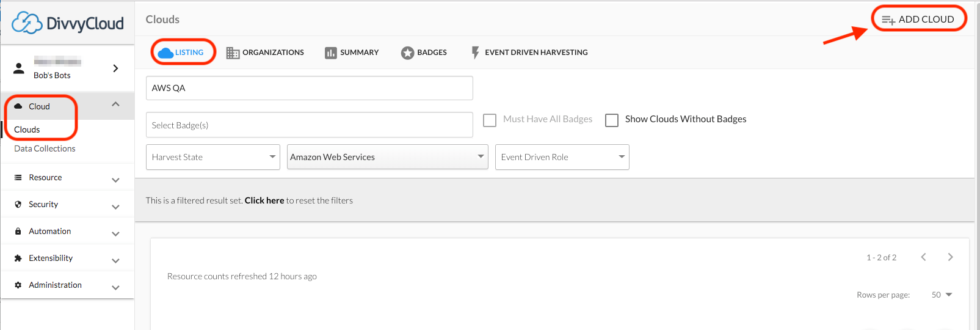Toggle Show Clouds Without Badges checkbox
Image resolution: width=980 pixels, height=330 pixels.
(612, 120)
